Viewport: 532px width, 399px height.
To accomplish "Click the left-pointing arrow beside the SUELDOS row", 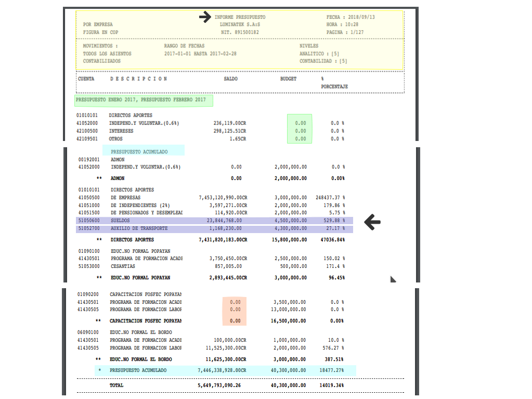I will 372,222.
